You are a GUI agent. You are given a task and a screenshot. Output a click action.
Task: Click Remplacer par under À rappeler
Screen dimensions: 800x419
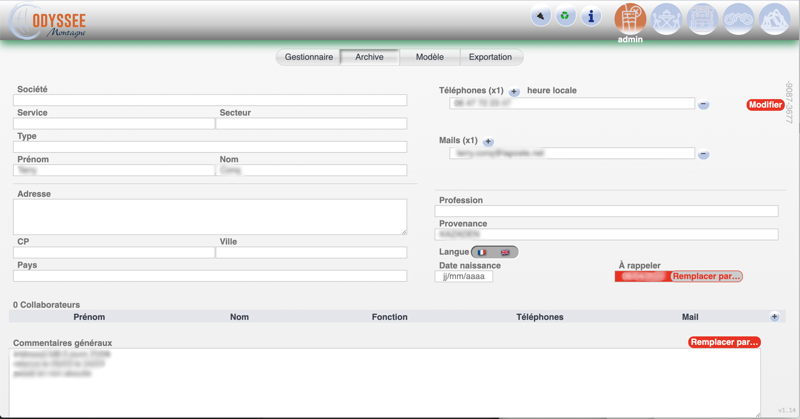[x=706, y=276]
